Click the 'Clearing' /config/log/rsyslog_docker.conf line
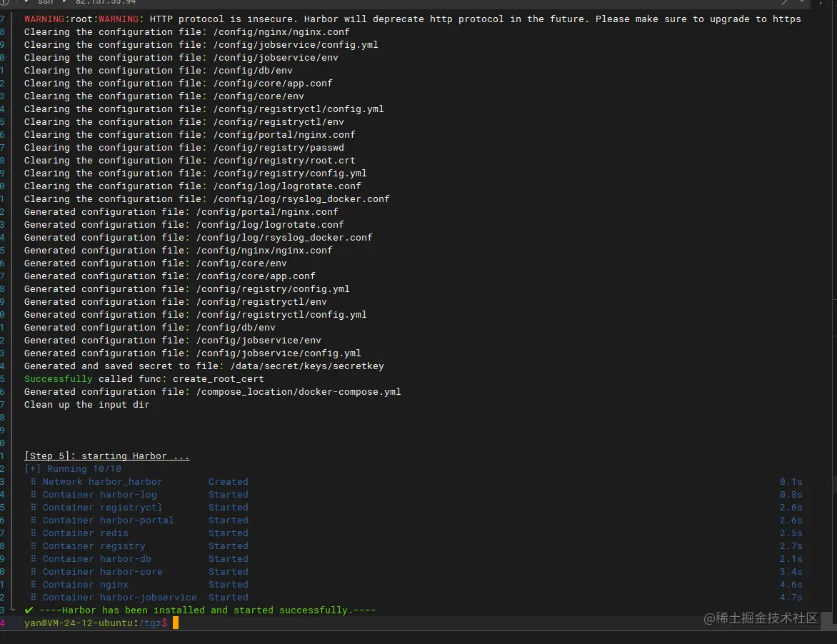The image size is (837, 644). point(206,199)
